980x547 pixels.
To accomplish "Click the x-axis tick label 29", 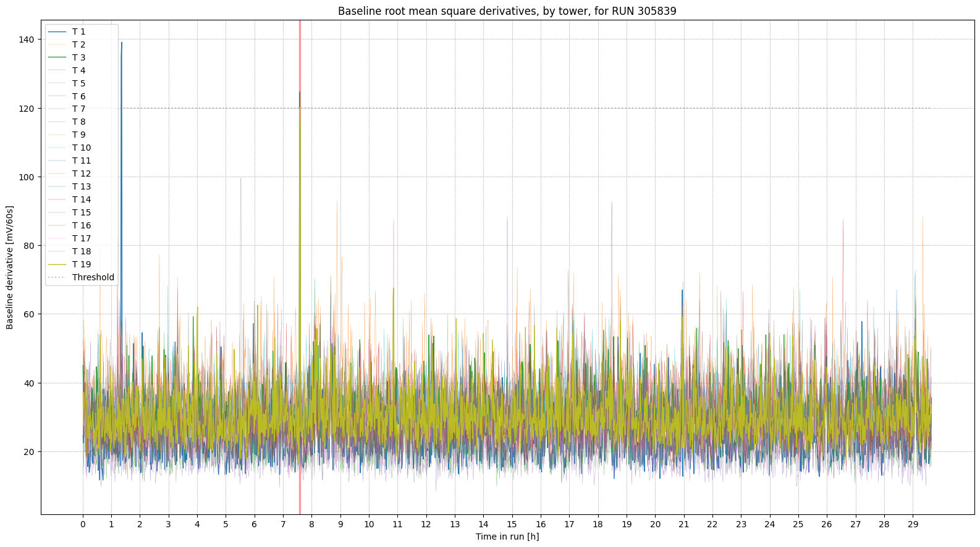I will (x=912, y=524).
